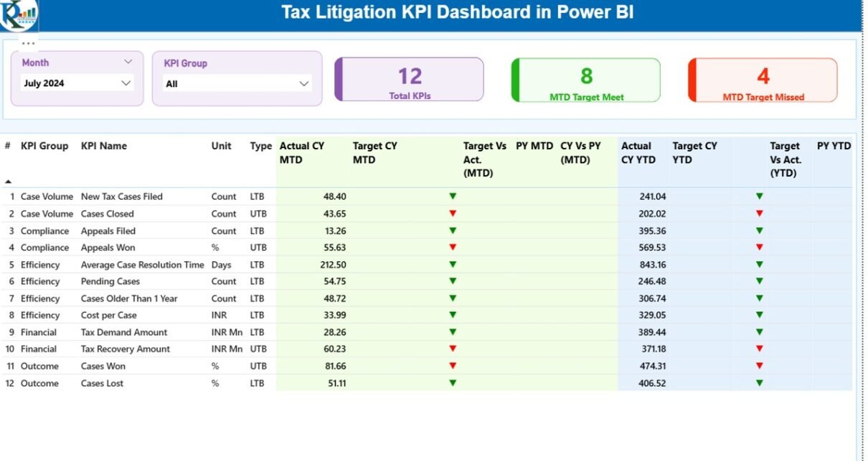868x461 pixels.
Task: Click green YTD arrow for Pending Cases row
Action: (759, 281)
